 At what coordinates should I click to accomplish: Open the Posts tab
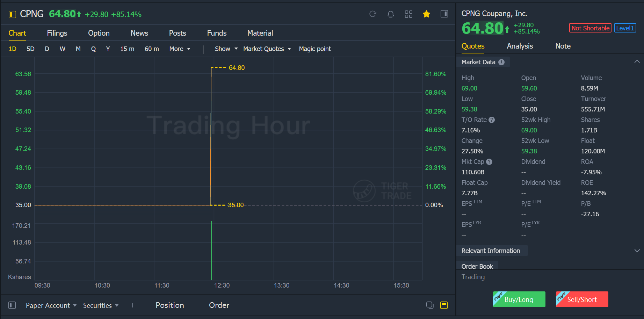coord(178,33)
